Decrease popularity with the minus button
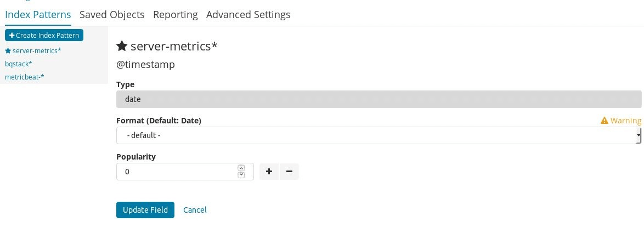Image resolution: width=644 pixels, height=250 pixels. pos(289,172)
